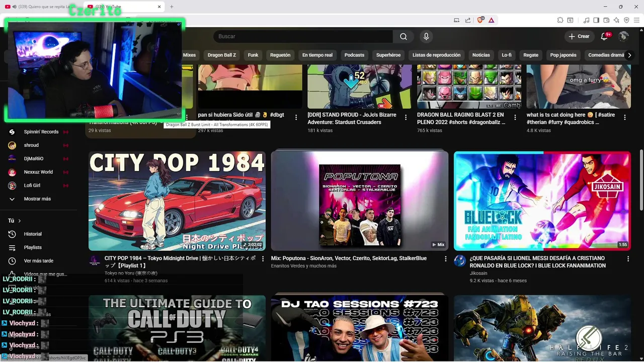
Task: Open options menu for 'pan si hubiera Sido útil' video
Action: [x=296, y=117]
